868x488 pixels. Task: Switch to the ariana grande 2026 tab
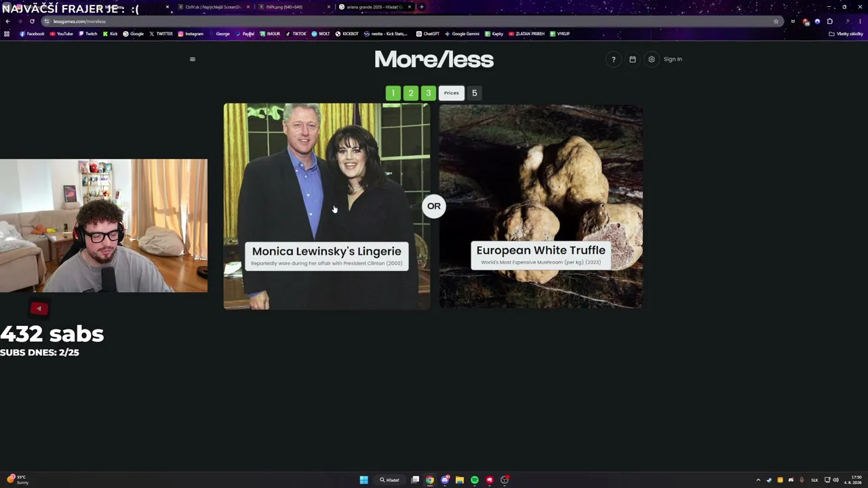click(x=374, y=7)
